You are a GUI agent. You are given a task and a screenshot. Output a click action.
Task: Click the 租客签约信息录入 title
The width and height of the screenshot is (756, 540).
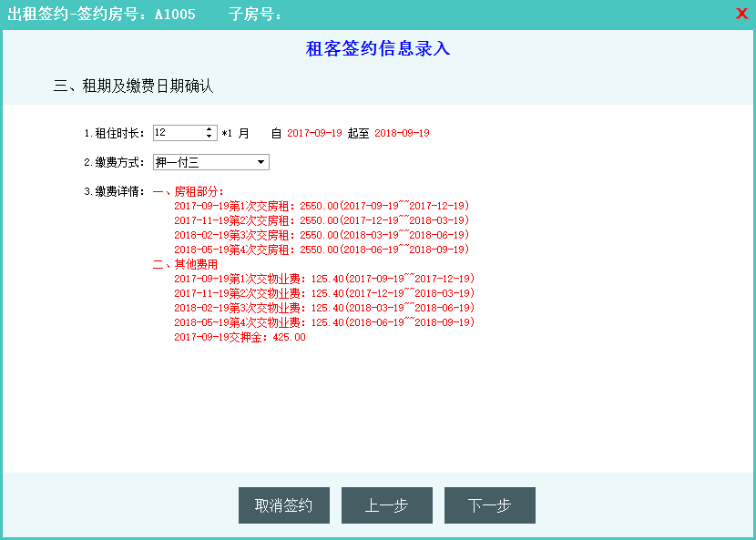click(x=378, y=49)
